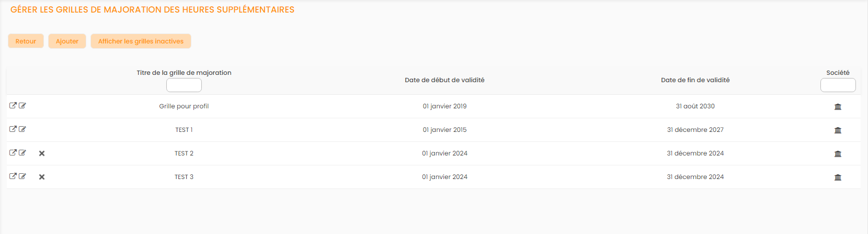This screenshot has width=868, height=234.
Task: Click Ajouter to add a grid
Action: click(67, 41)
